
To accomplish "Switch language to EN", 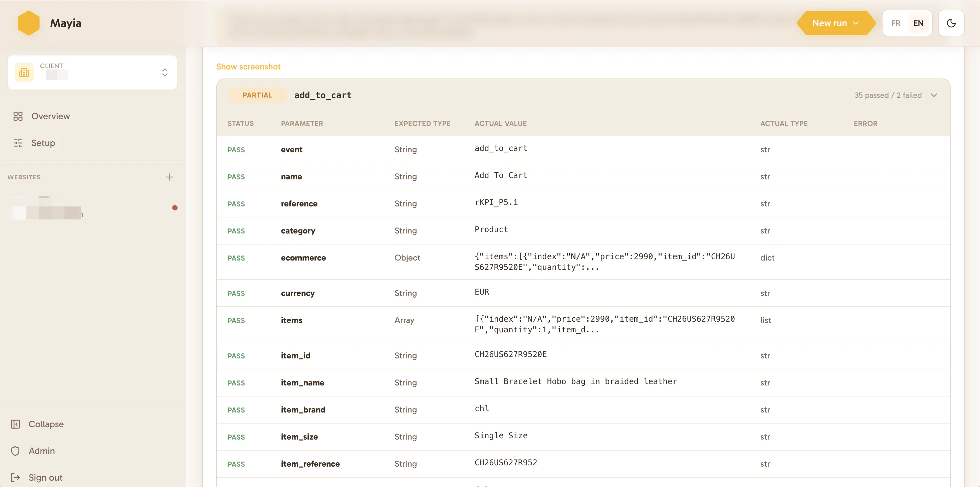I will (918, 23).
